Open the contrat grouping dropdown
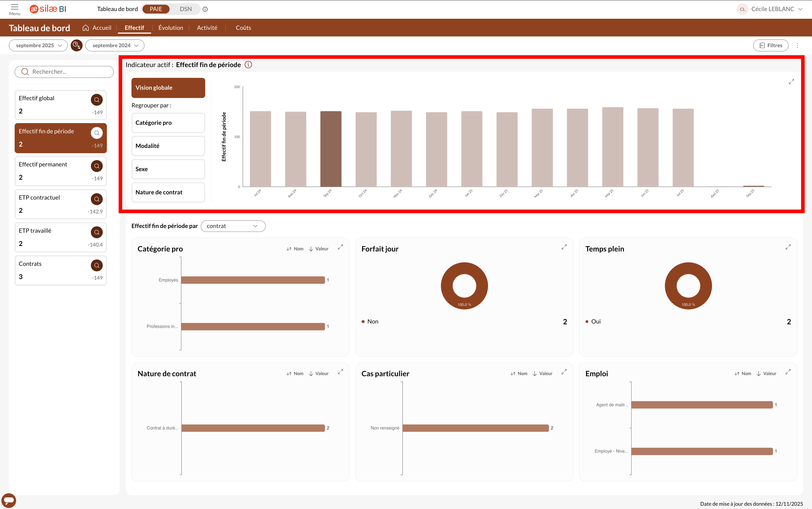The image size is (812, 509). 233,226
